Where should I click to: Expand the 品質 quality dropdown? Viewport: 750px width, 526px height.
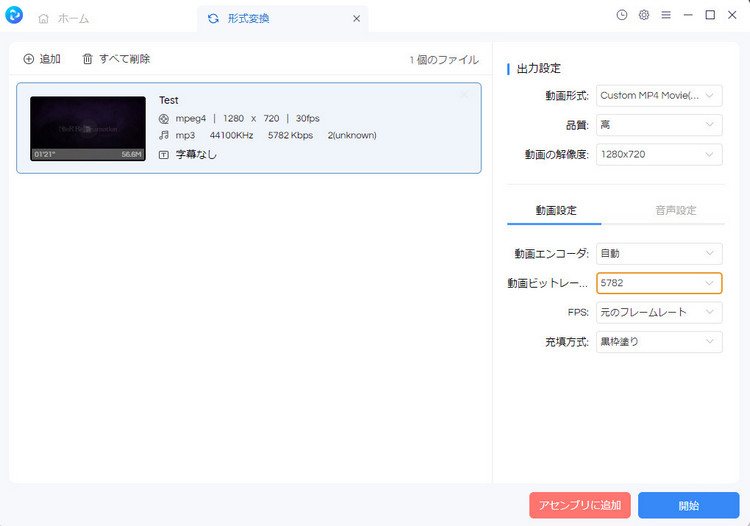click(x=659, y=125)
